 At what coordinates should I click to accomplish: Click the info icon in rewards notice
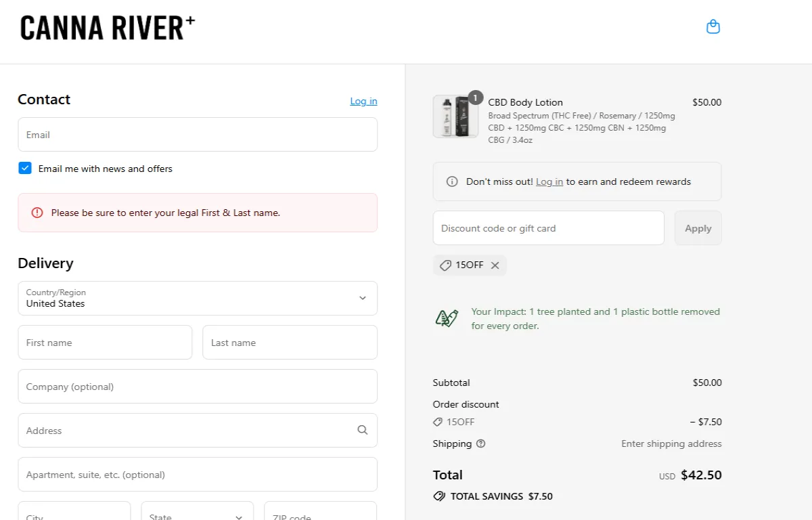(452, 181)
